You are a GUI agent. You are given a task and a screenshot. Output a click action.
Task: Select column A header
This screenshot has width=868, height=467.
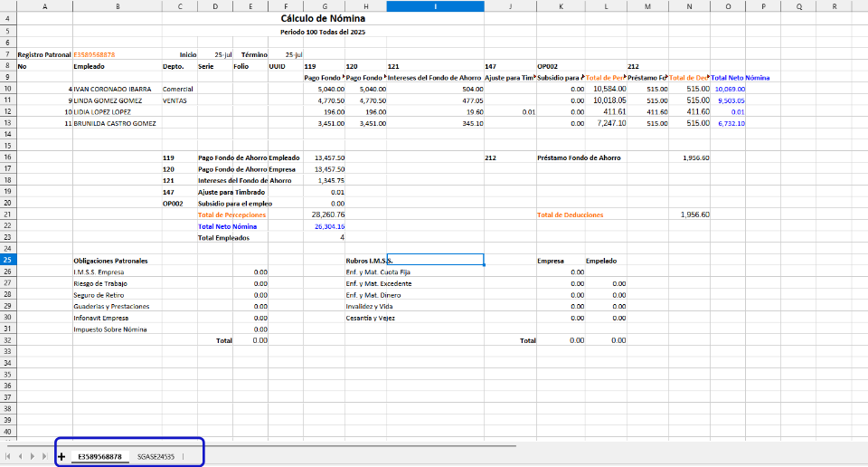point(45,6)
